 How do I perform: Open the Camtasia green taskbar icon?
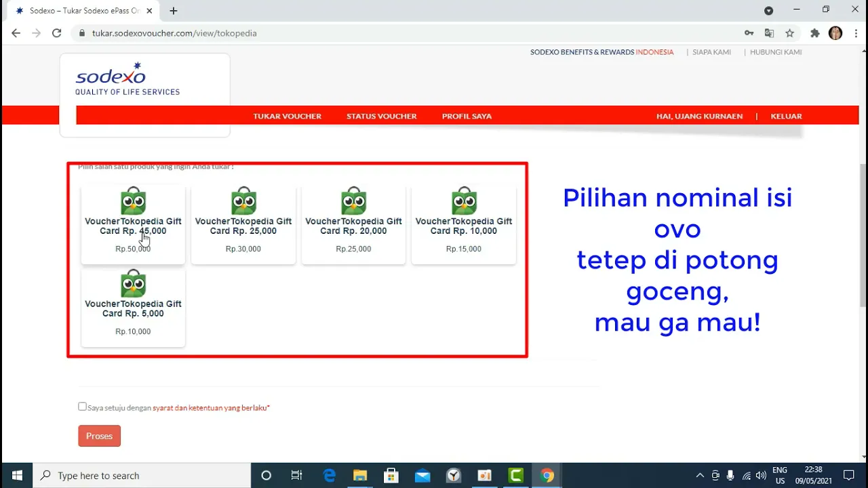(516, 475)
